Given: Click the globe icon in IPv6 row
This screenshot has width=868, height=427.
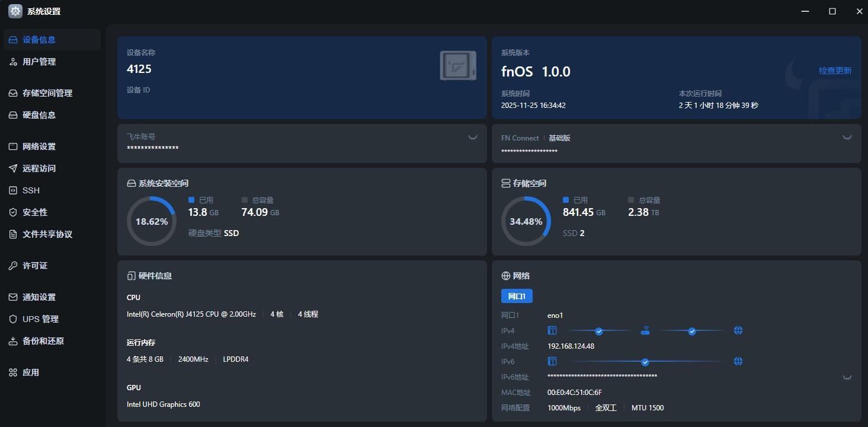Looking at the screenshot, I should click(x=738, y=362).
